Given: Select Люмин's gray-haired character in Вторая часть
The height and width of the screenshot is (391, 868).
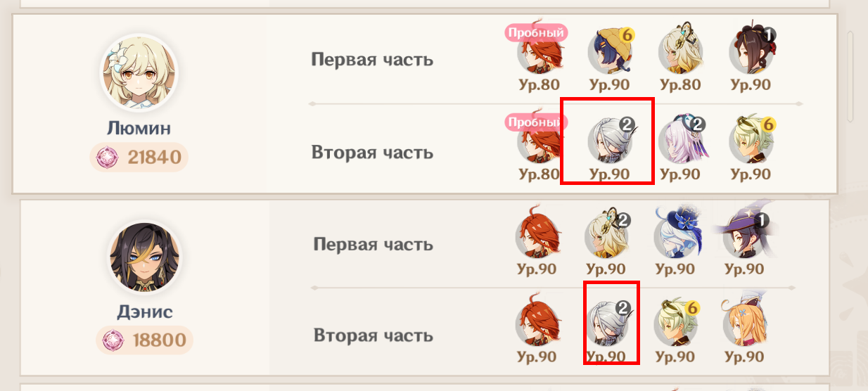Looking at the screenshot, I should point(610,140).
